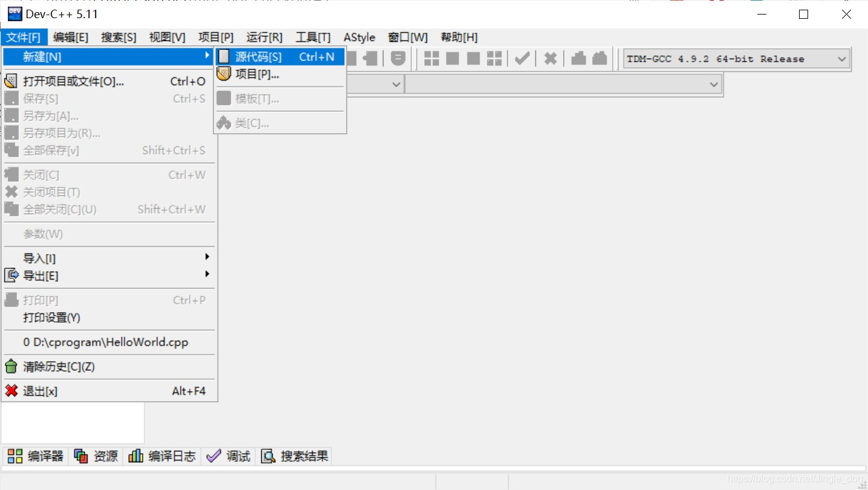Click the Delete Profiling Information toolbar icon
The image size is (868, 490).
[x=599, y=58]
